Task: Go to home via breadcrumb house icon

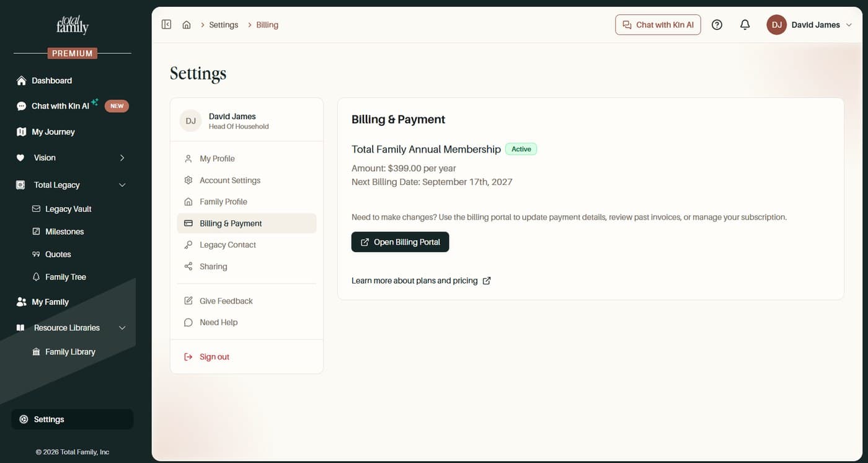Action: pyautogui.click(x=187, y=25)
